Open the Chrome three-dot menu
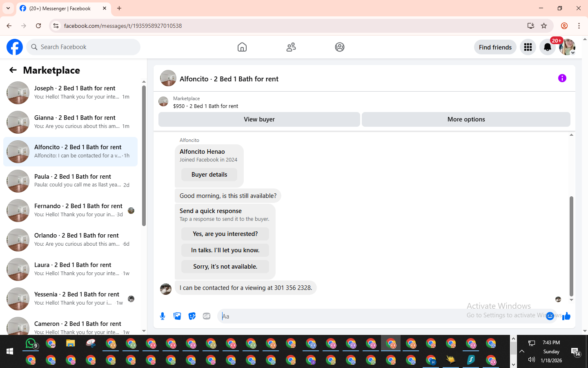Viewport: 588px width, 368px height. 579,26
